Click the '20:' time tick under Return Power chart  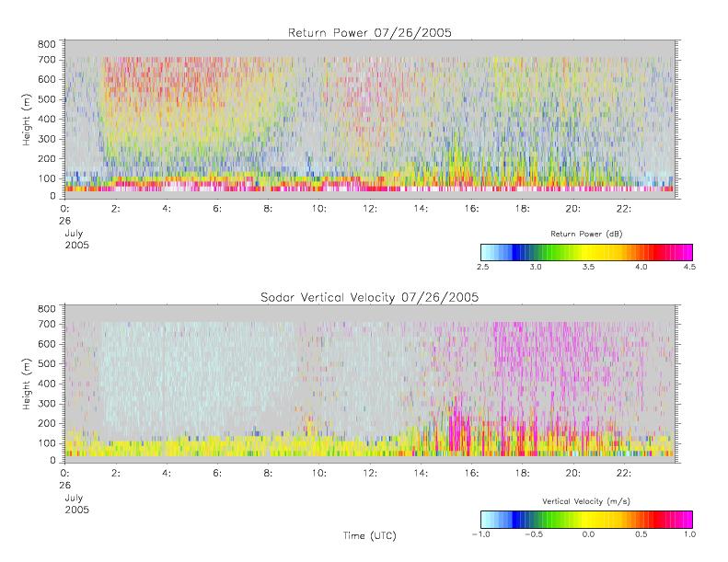coord(573,209)
